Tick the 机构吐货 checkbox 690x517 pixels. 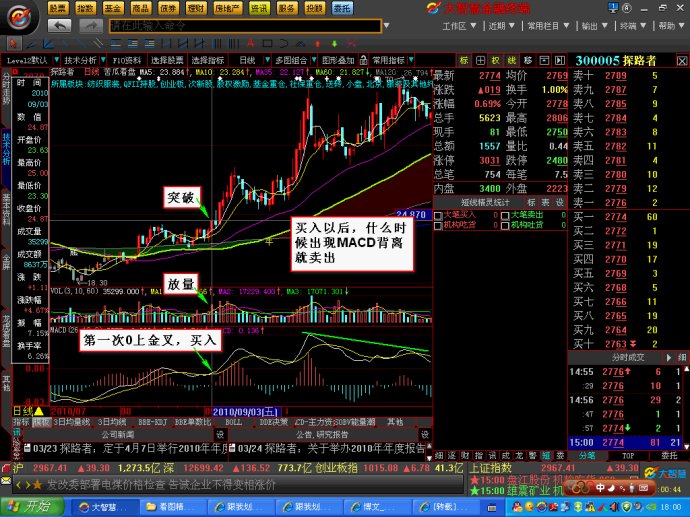pos(505,225)
